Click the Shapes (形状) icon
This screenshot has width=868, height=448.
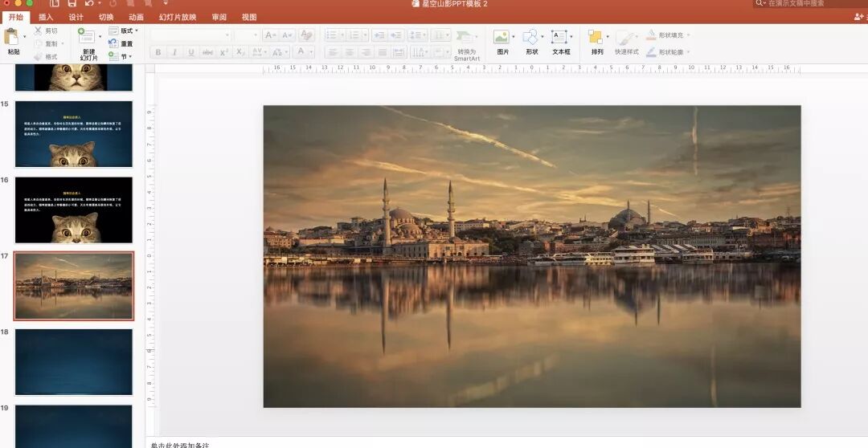pyautogui.click(x=530, y=37)
